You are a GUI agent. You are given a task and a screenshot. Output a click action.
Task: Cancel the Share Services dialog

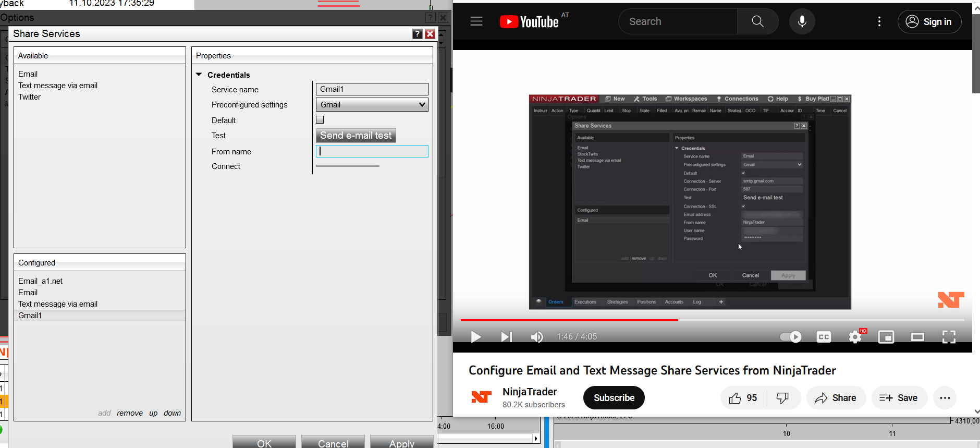tap(333, 442)
